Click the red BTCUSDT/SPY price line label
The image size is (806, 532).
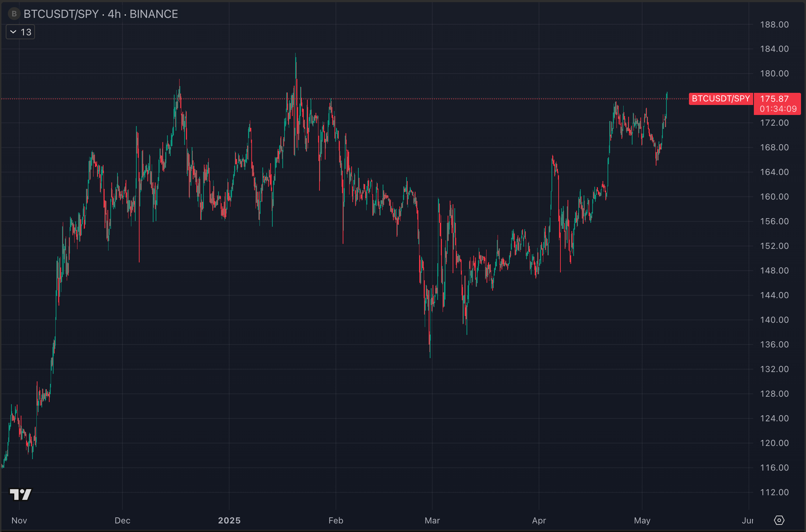[720, 99]
